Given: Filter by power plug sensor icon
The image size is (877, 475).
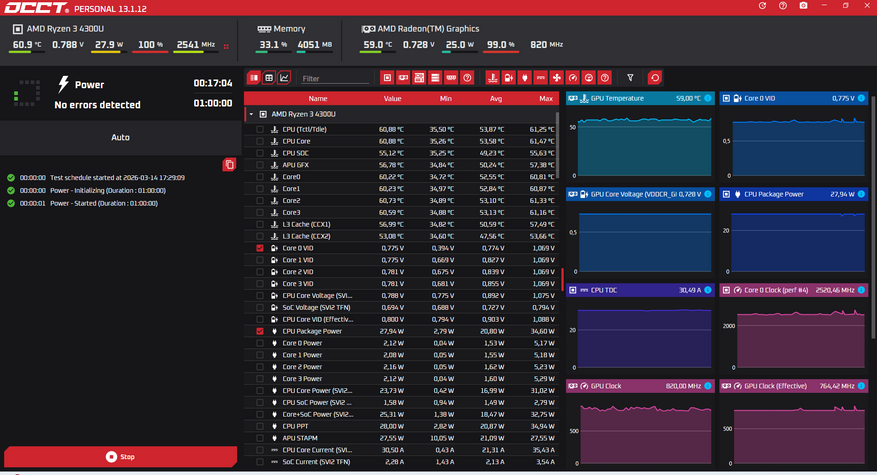Looking at the screenshot, I should 525,78.
